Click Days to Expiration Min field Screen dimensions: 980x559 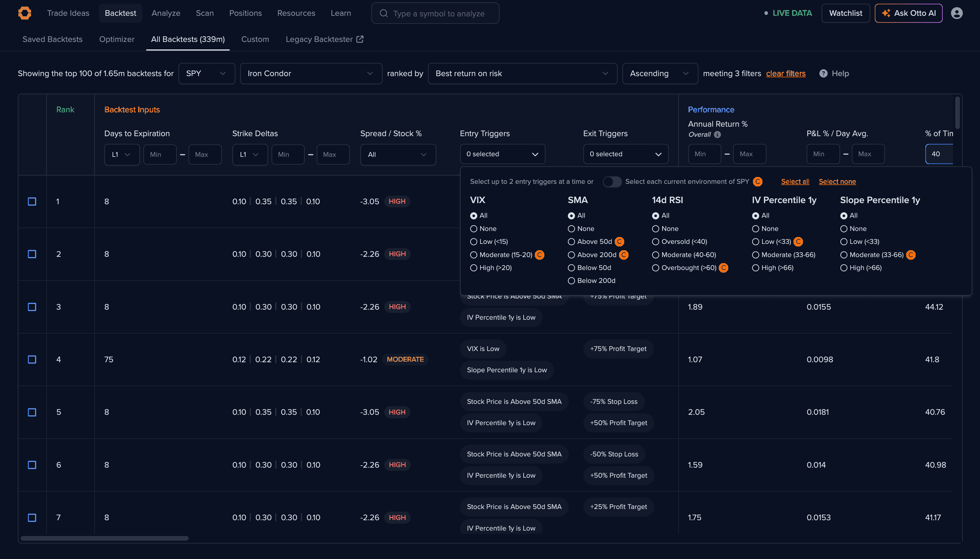pyautogui.click(x=160, y=154)
